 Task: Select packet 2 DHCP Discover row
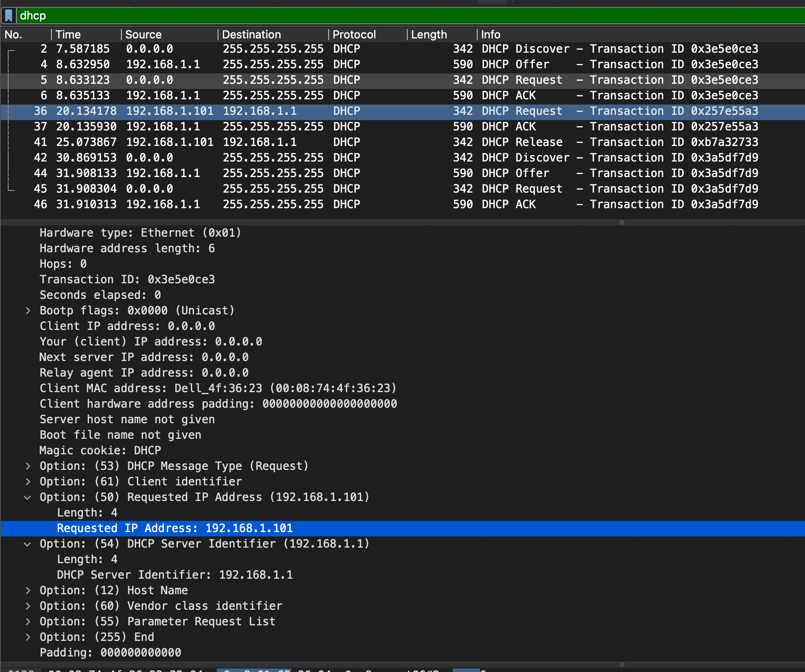tap(402, 49)
